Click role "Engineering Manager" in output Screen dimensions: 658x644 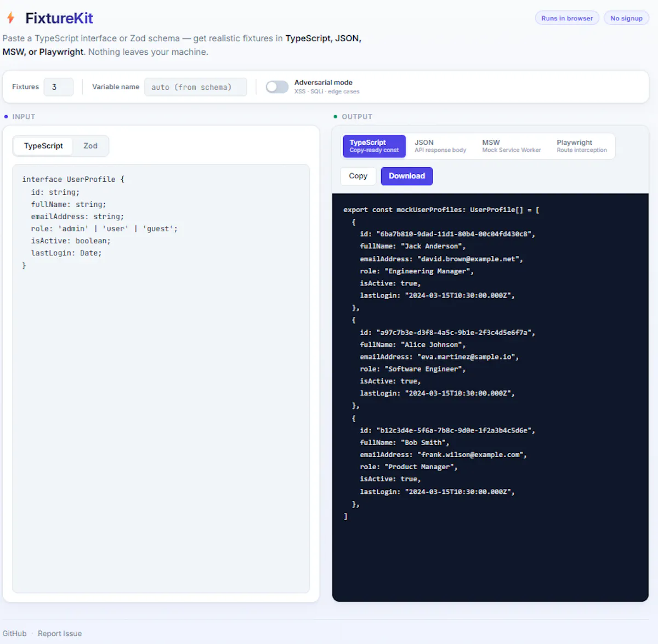[x=417, y=271]
